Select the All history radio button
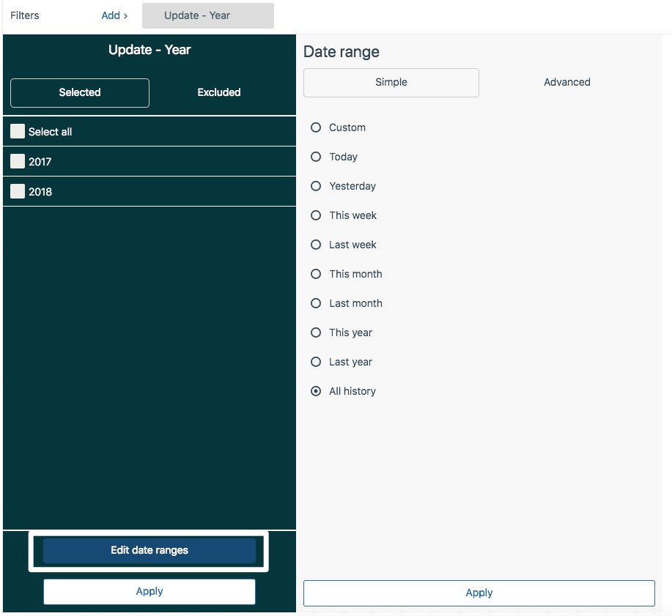 pyautogui.click(x=316, y=391)
